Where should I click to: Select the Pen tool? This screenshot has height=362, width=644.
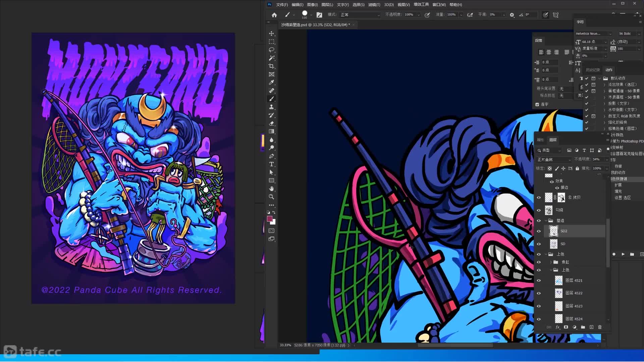[x=272, y=156]
